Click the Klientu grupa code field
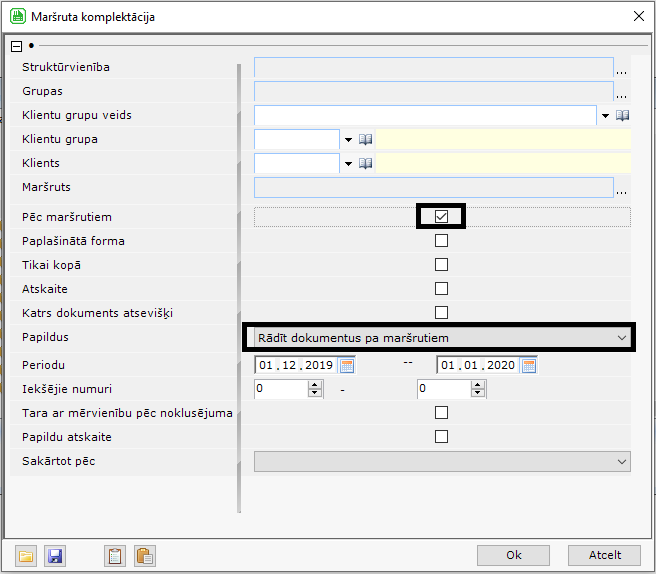656x574 pixels. coord(297,139)
